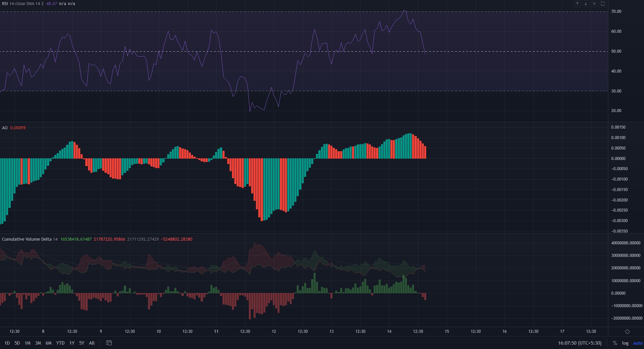The height and width of the screenshot is (349, 644).
Task: Click the 6M date range
Action: click(x=49, y=343)
